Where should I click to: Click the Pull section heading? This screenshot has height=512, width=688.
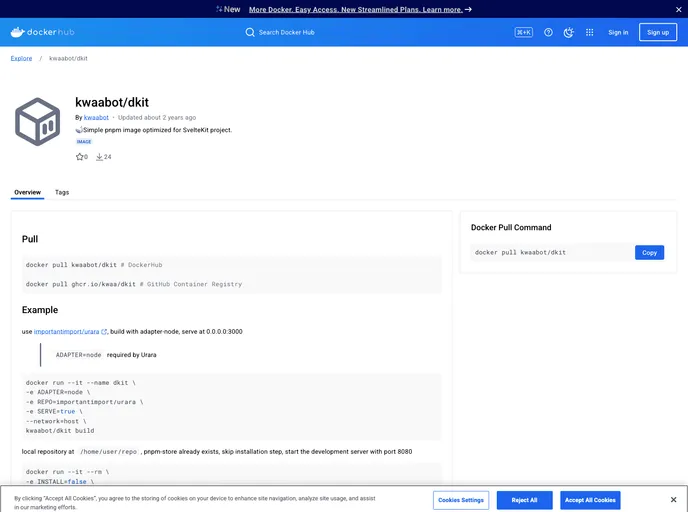[30, 239]
